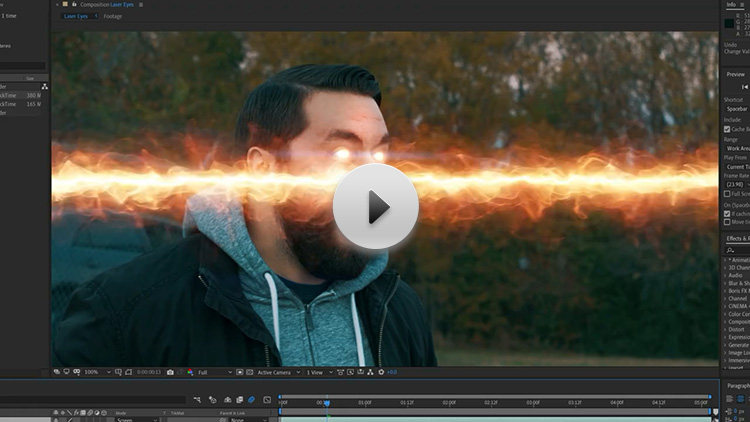Viewport: 750px width, 422px height.
Task: Open the 100% magnification dropdown
Action: [x=98, y=372]
